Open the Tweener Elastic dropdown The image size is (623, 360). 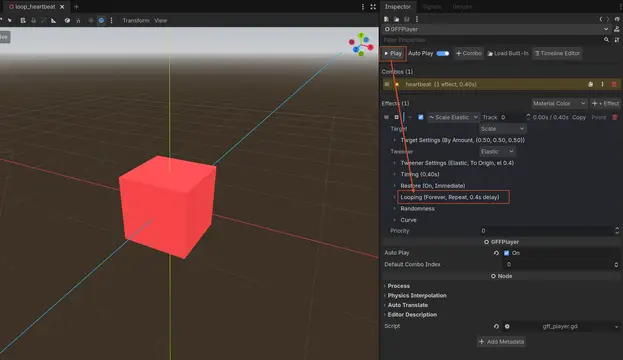tap(497, 151)
